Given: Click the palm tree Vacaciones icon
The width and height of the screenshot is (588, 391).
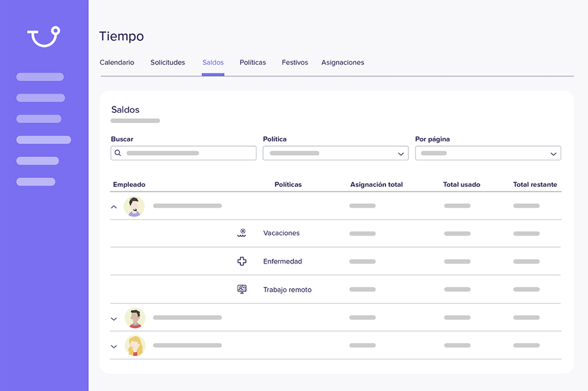Looking at the screenshot, I should [x=242, y=233].
